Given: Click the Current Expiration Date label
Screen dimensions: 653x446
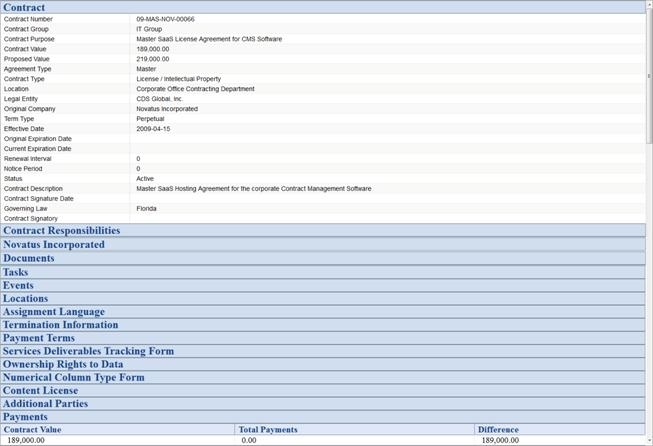Looking at the screenshot, I should [37, 149].
